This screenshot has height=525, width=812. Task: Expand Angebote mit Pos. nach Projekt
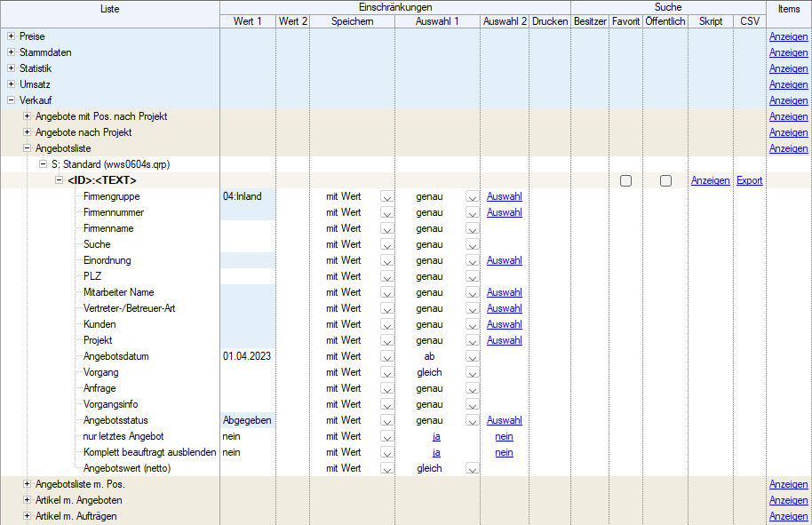point(27,116)
